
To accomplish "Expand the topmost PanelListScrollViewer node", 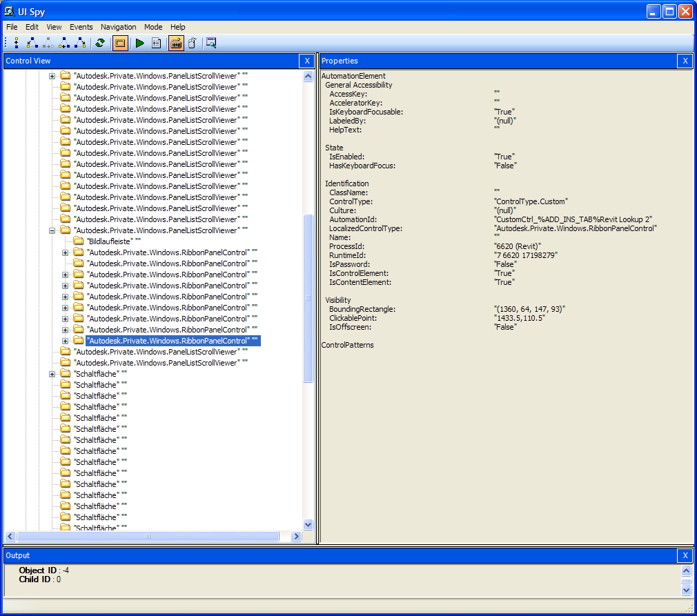I will pos(52,76).
